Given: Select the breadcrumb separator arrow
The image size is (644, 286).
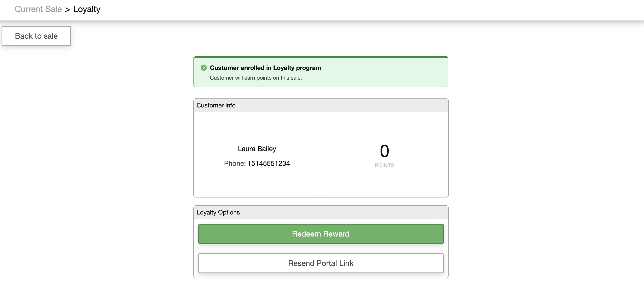Looking at the screenshot, I should (x=67, y=9).
